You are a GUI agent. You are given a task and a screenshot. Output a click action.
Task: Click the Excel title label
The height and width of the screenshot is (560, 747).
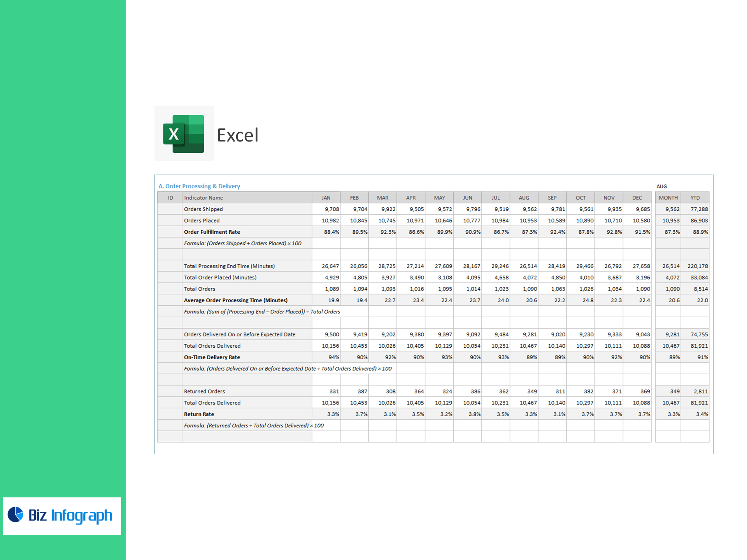(x=237, y=135)
